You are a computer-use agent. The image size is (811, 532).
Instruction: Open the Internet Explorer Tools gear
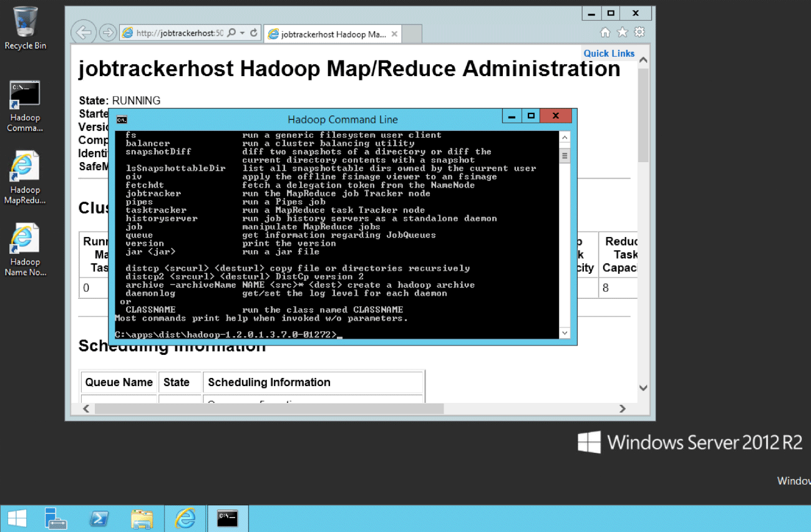coord(639,32)
